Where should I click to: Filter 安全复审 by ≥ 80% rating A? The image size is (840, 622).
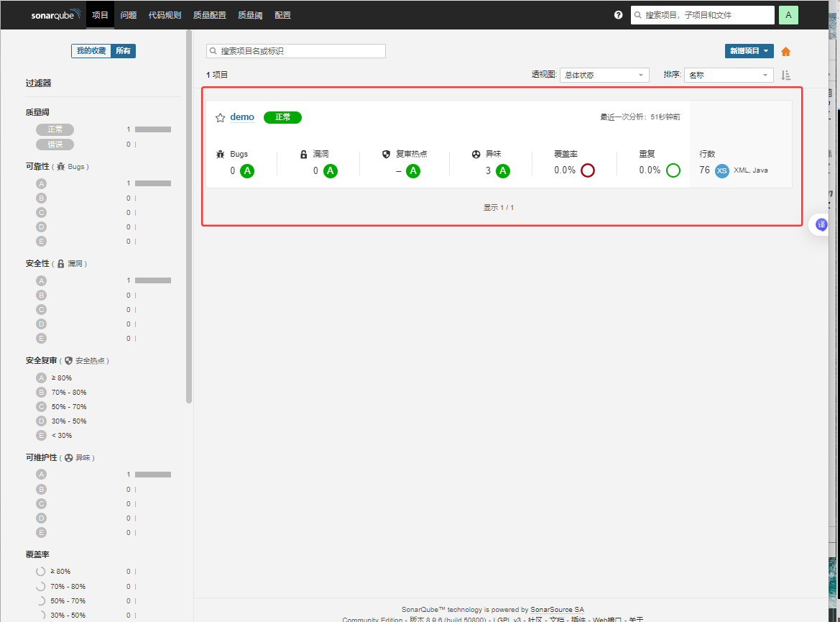[x=54, y=378]
